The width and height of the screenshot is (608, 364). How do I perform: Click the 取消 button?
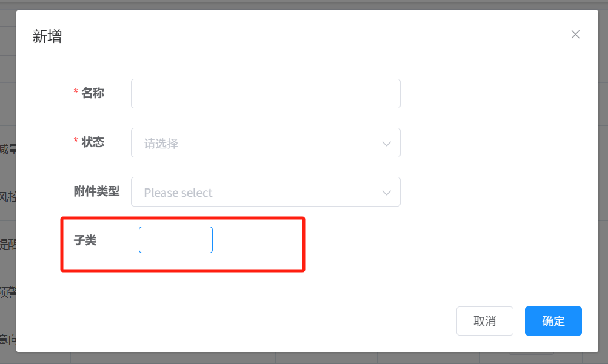coord(484,321)
